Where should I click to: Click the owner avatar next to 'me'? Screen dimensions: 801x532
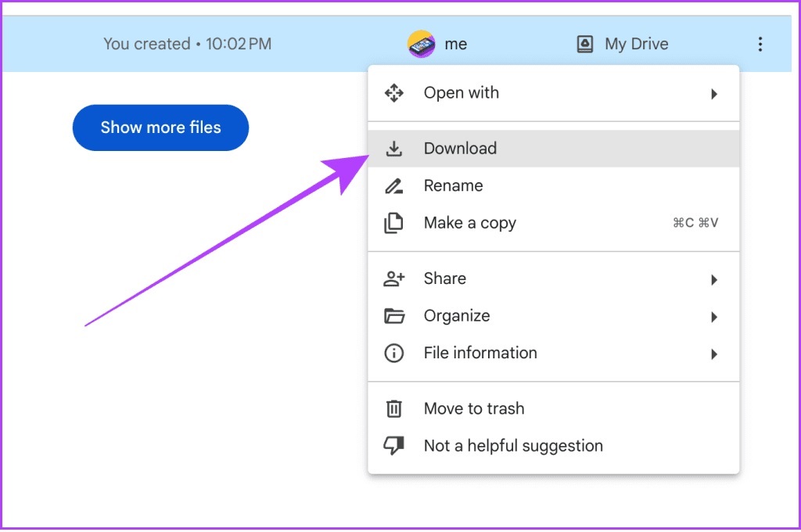422,44
